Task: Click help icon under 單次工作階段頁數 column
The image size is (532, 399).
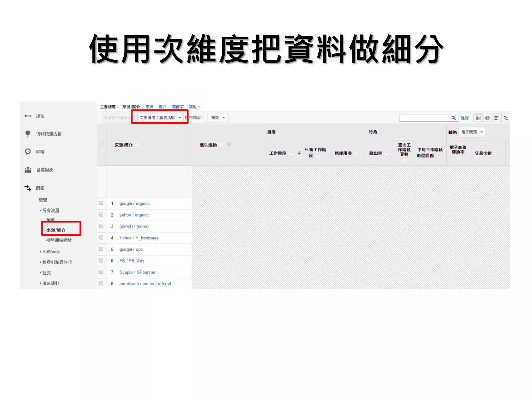Action: pyautogui.click(x=404, y=160)
